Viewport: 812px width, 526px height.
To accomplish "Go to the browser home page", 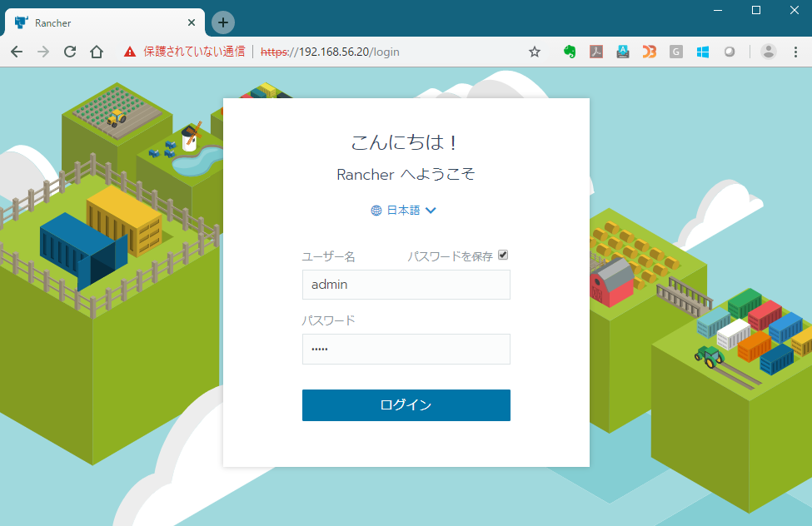I will coord(97,52).
